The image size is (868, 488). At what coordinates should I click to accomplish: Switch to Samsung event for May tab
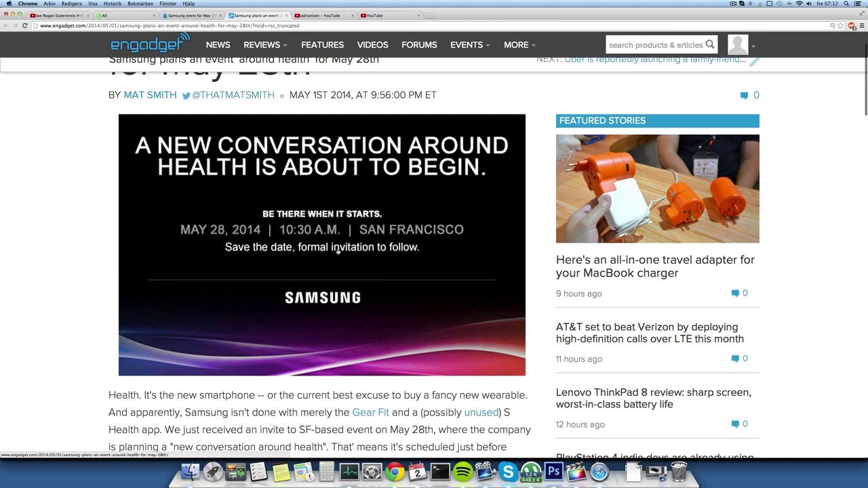coord(192,15)
